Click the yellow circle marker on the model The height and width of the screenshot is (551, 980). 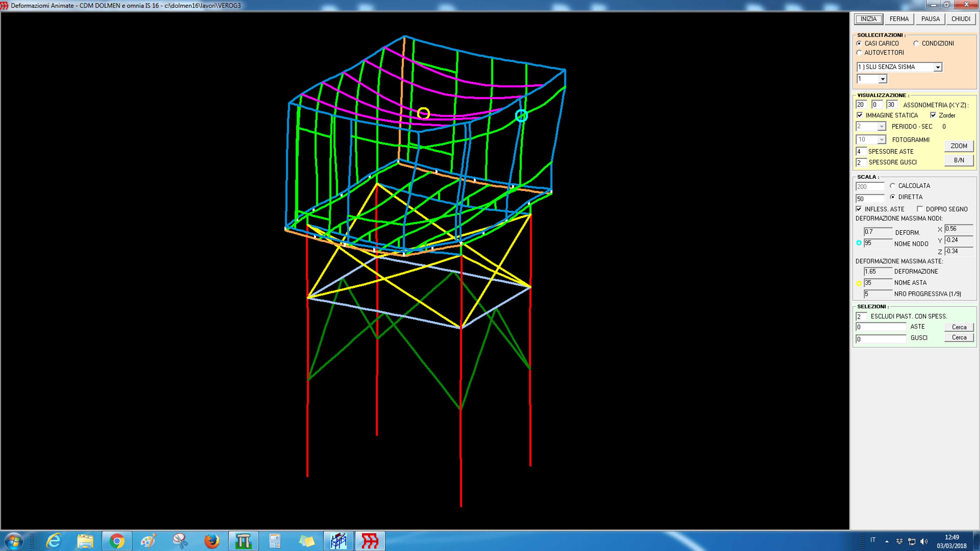coord(423,113)
